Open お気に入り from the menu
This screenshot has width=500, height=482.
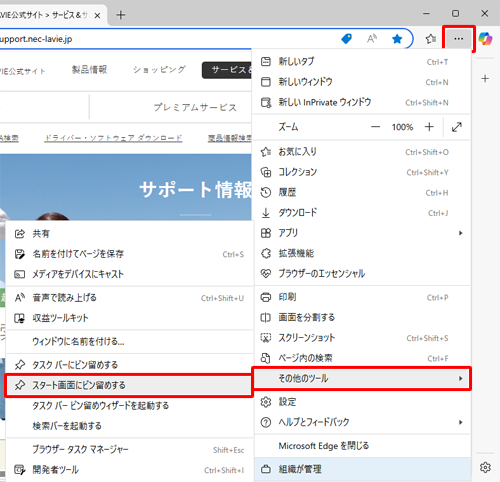click(x=362, y=152)
